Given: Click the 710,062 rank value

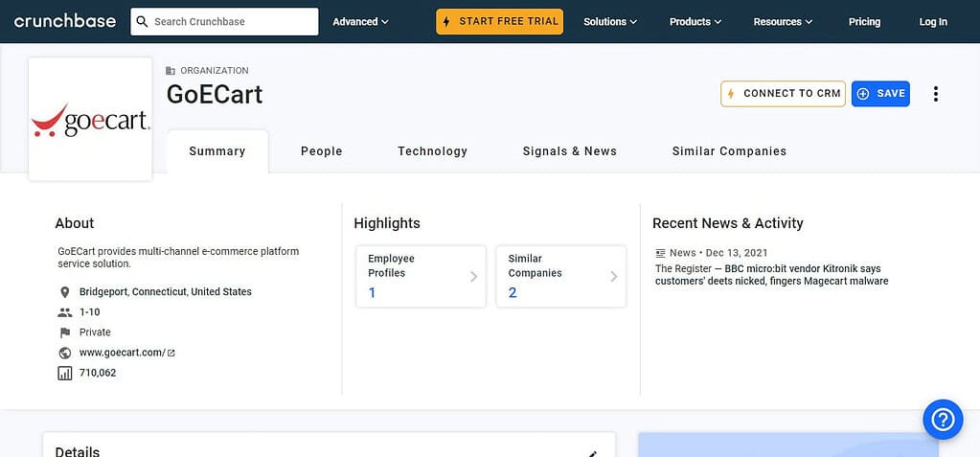Looking at the screenshot, I should tap(98, 374).
